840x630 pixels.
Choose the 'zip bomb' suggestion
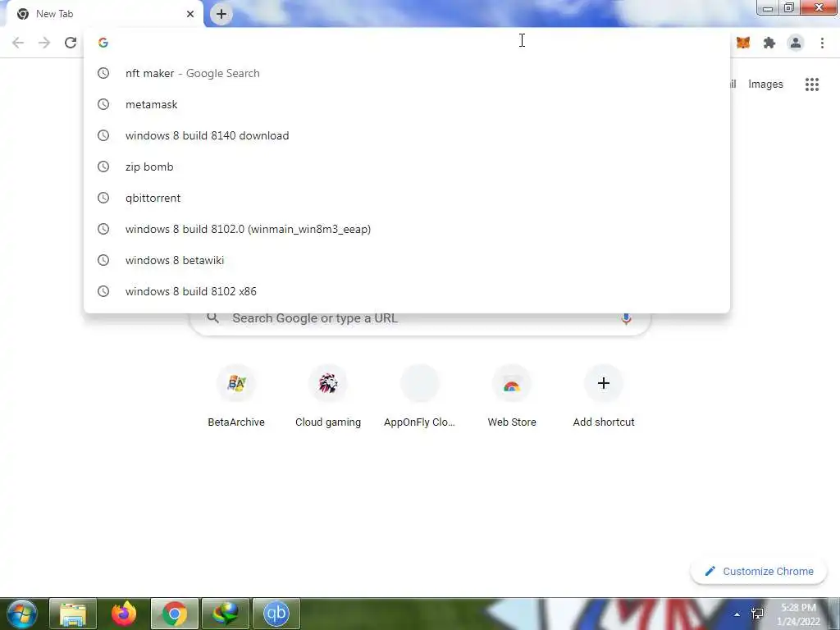point(407,167)
